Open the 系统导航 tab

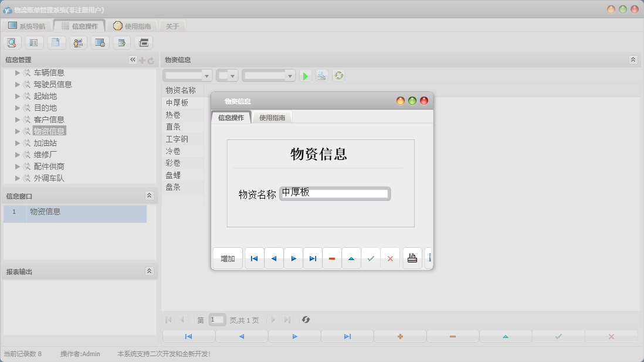pyautogui.click(x=28, y=25)
